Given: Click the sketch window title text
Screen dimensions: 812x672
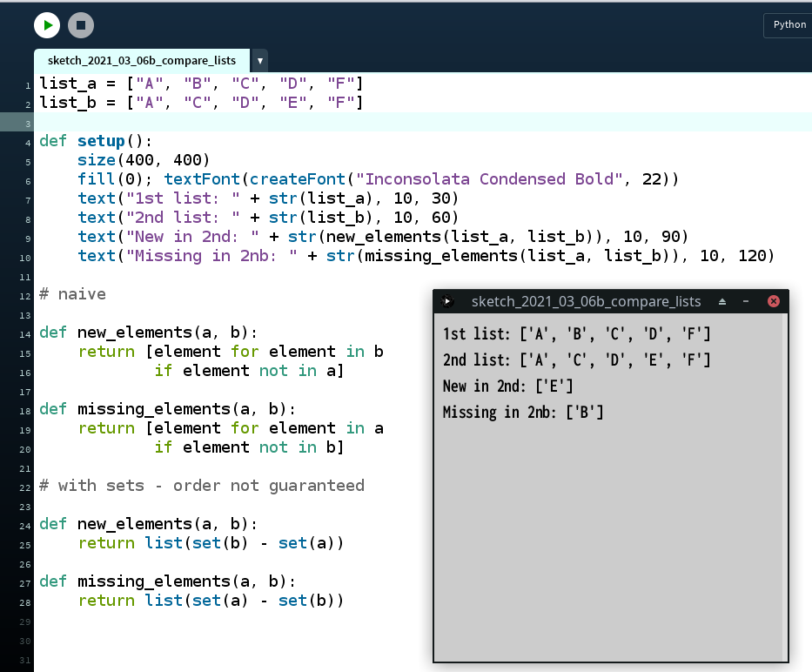Looking at the screenshot, I should (x=586, y=301).
